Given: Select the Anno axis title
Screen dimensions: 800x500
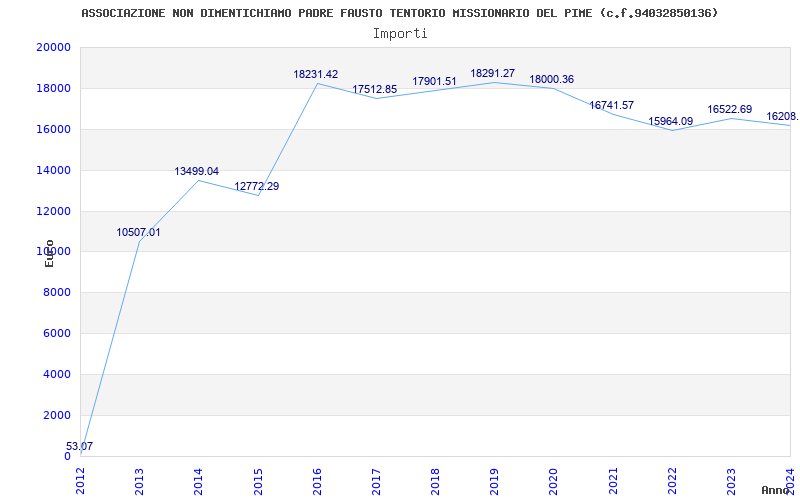Looking at the screenshot, I should click(x=776, y=490).
